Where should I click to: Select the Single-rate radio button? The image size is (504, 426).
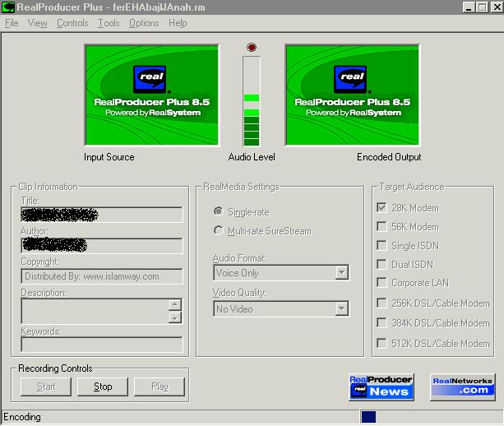[x=218, y=211]
